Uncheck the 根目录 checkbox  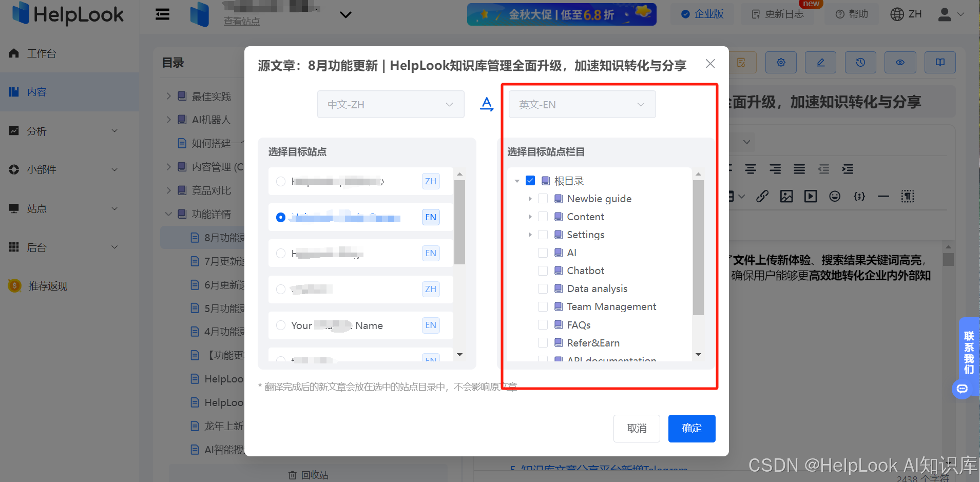530,181
